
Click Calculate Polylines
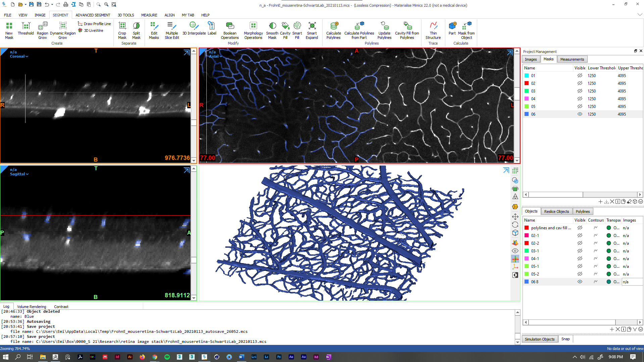pos(334,31)
